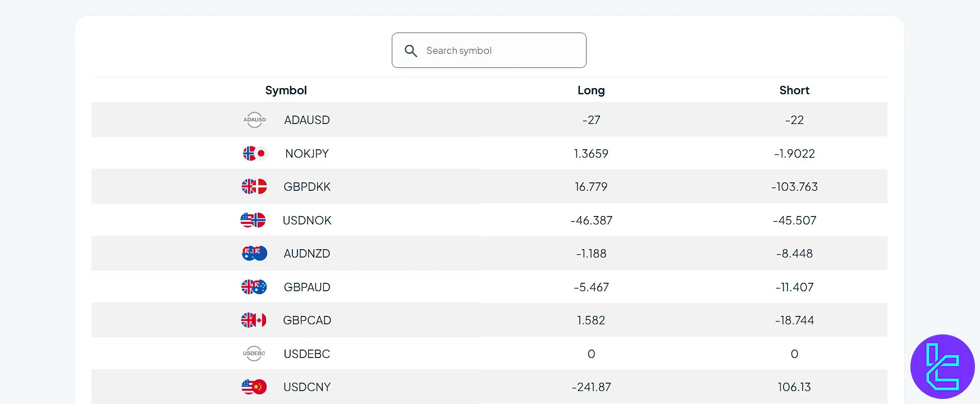
Task: Click the purple logo watermark
Action: tap(944, 366)
